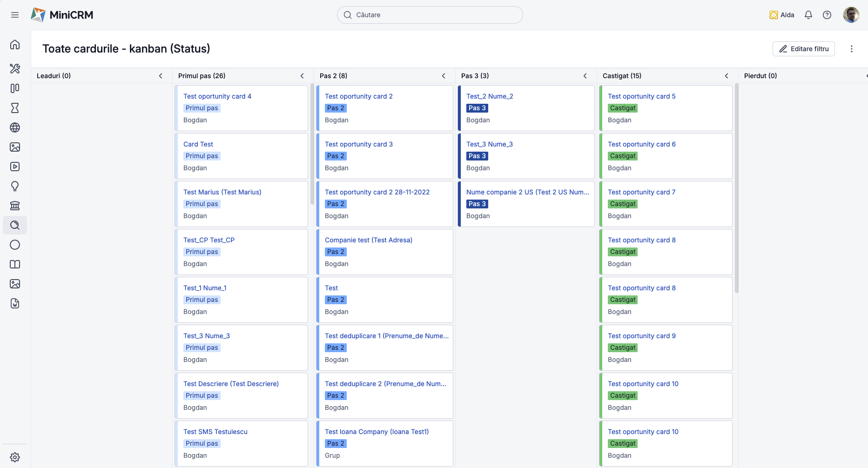Open the Aida assistant
The width and height of the screenshot is (868, 468).
(782, 15)
